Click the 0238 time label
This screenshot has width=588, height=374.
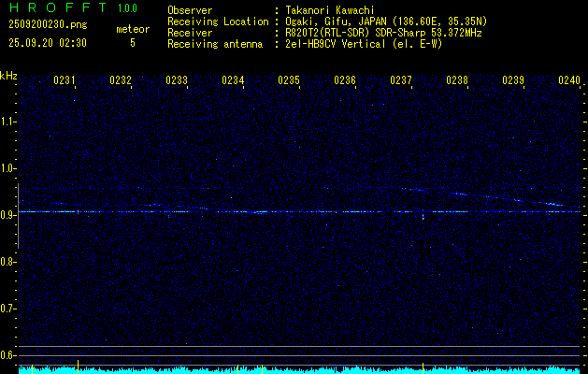tap(457, 80)
